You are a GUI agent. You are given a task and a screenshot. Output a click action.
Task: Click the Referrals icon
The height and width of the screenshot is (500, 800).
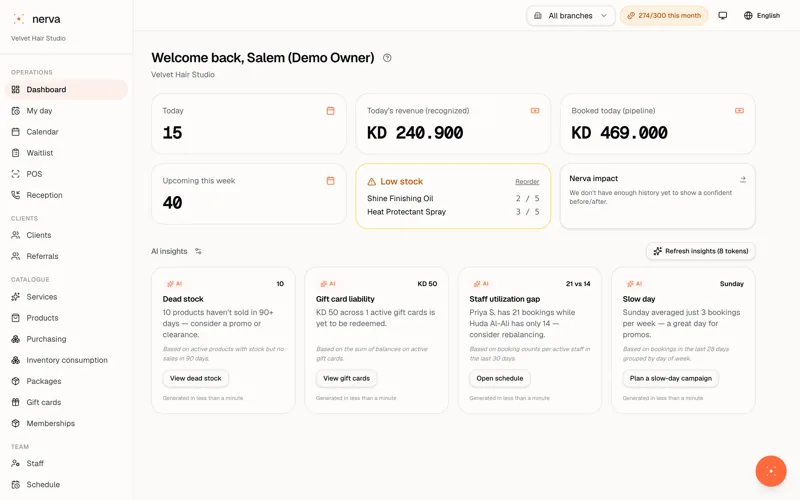pyautogui.click(x=16, y=256)
